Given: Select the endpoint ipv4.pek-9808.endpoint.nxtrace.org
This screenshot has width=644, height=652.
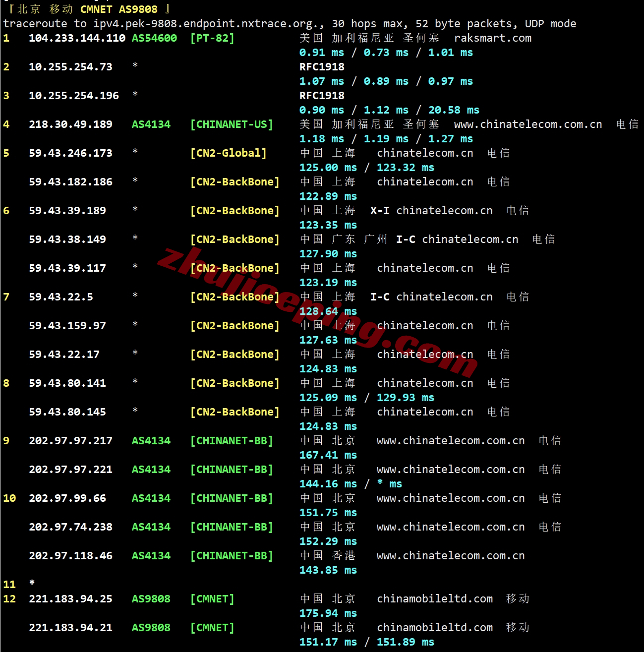Looking at the screenshot, I should click(x=206, y=24).
